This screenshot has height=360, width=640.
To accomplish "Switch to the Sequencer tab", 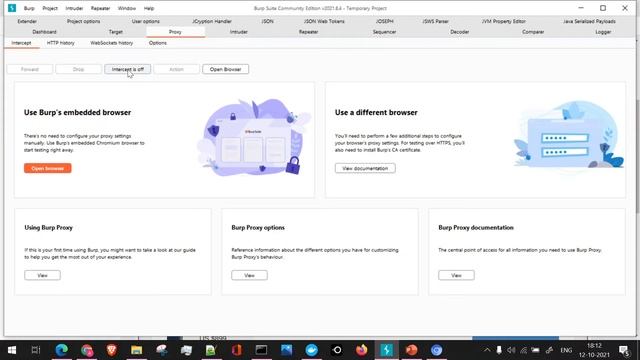I will point(384,32).
